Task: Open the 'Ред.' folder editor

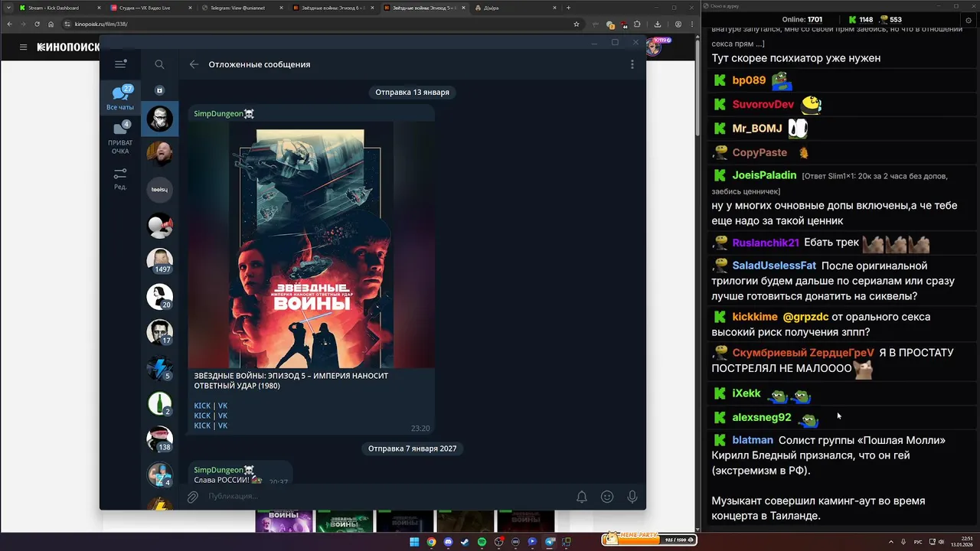Action: point(120,179)
